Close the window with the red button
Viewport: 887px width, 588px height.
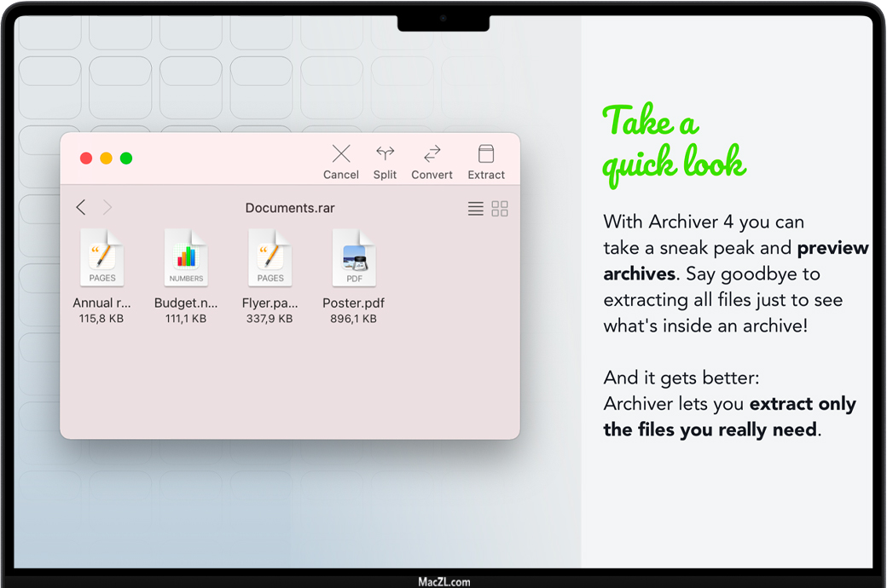point(86,159)
